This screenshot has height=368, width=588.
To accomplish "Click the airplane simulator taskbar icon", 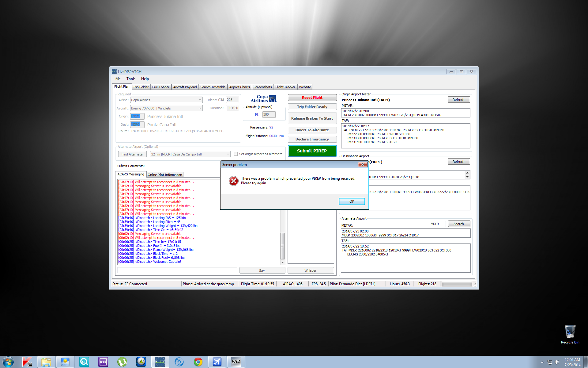I will pyautogui.click(x=217, y=362).
